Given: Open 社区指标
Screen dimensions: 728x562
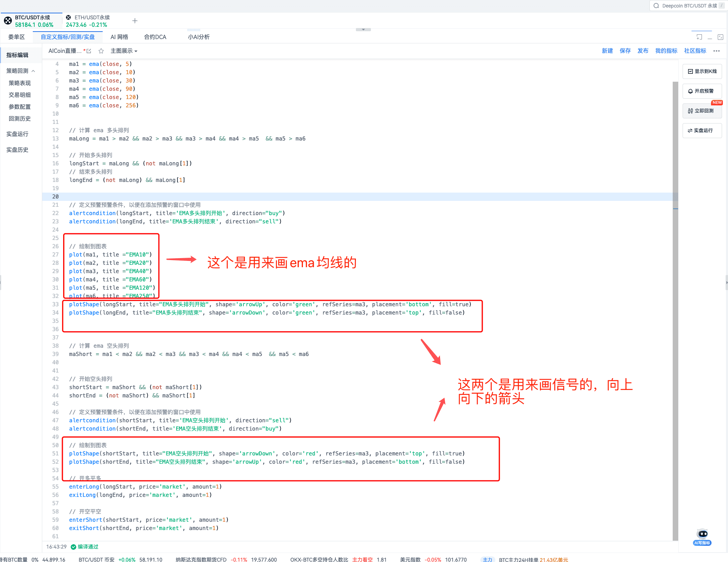Looking at the screenshot, I should 695,51.
